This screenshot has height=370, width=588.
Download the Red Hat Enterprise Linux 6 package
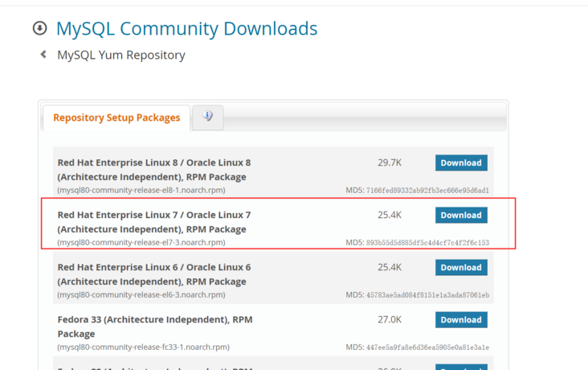pyautogui.click(x=460, y=267)
